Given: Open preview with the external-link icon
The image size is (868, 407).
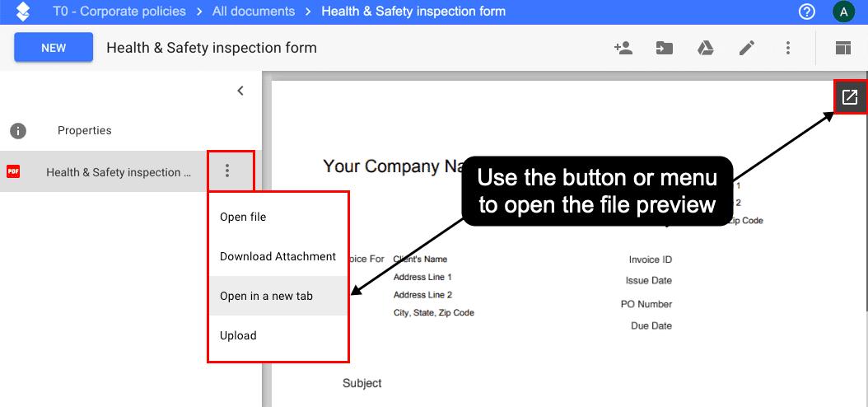Looking at the screenshot, I should (x=850, y=97).
